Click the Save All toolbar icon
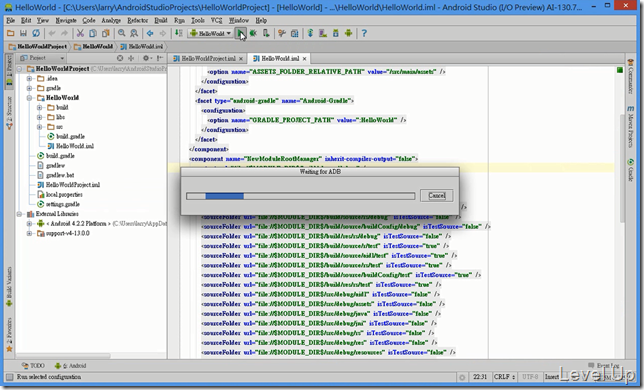Viewport: 644px width, 390px height. [x=23, y=33]
